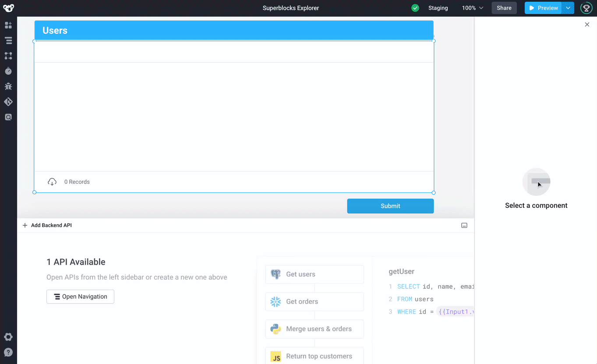Screen dimensions: 597x364
Task: Click Staging in the top bar
Action: click(438, 7)
